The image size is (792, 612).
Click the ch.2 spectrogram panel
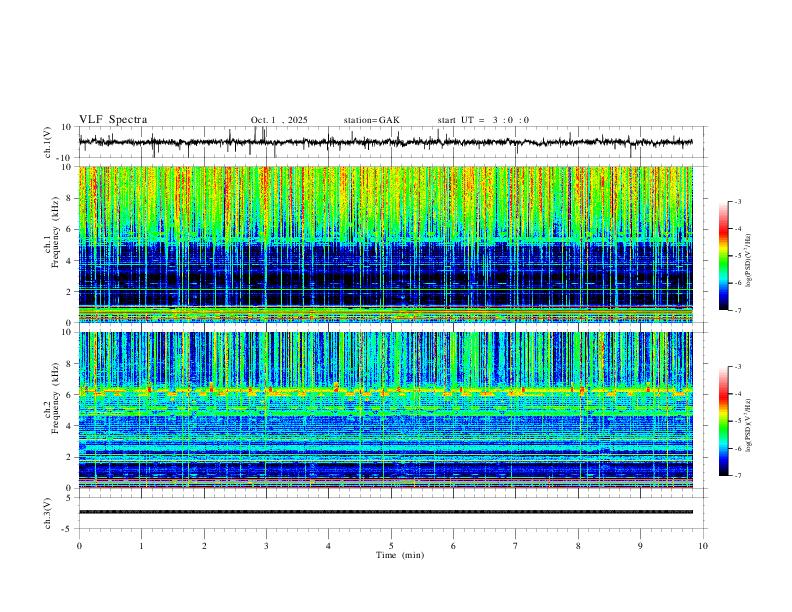(x=386, y=410)
